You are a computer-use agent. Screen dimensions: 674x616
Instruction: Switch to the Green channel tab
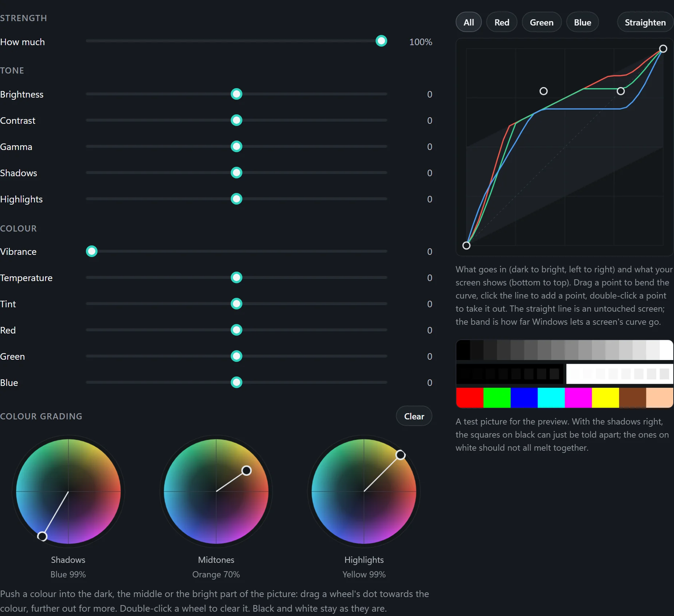pyautogui.click(x=542, y=22)
